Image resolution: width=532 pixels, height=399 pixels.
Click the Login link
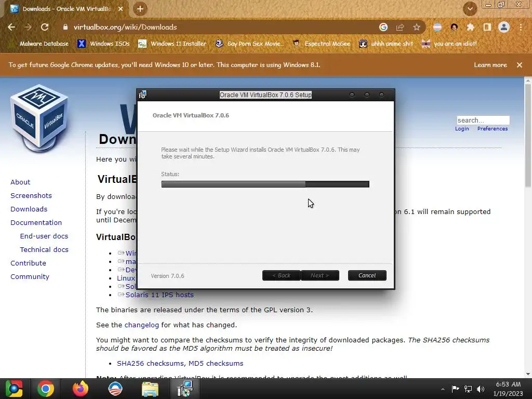tap(462, 129)
